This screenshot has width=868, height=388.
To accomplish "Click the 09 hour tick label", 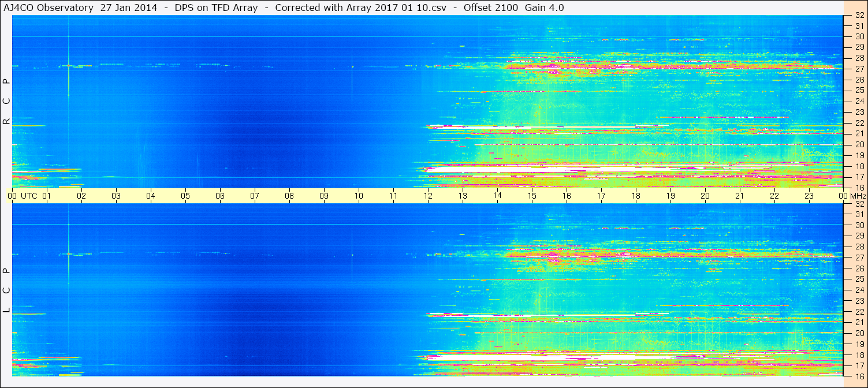I will pos(324,196).
